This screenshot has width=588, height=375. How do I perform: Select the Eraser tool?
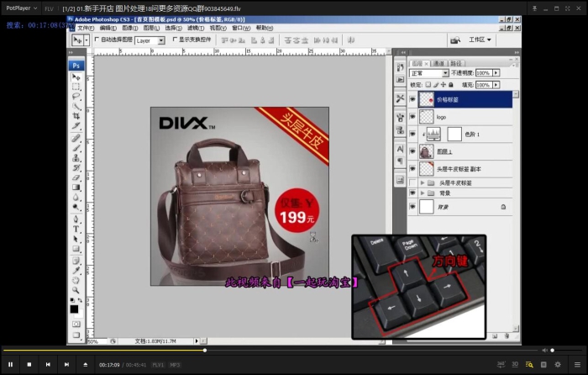pyautogui.click(x=76, y=177)
